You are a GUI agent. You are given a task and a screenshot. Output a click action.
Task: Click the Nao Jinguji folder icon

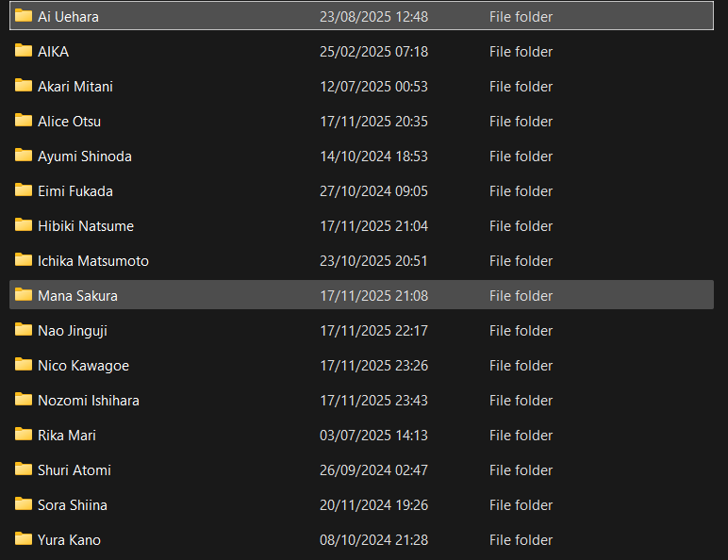pos(24,330)
